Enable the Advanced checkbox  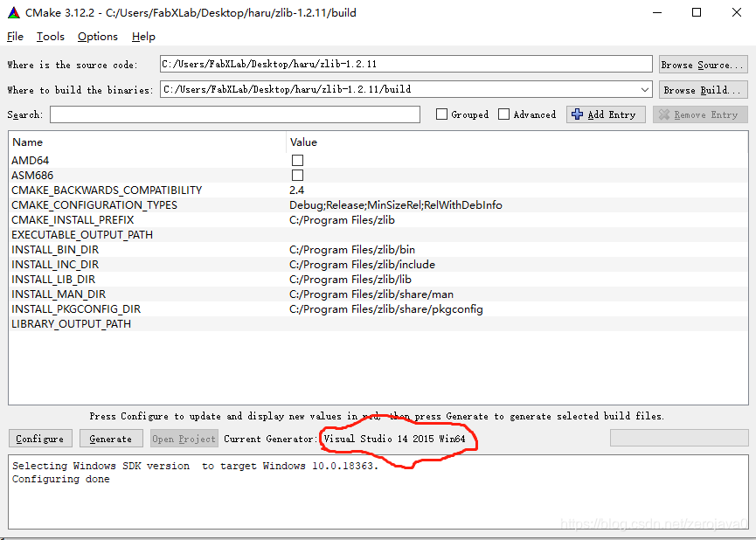(503, 114)
